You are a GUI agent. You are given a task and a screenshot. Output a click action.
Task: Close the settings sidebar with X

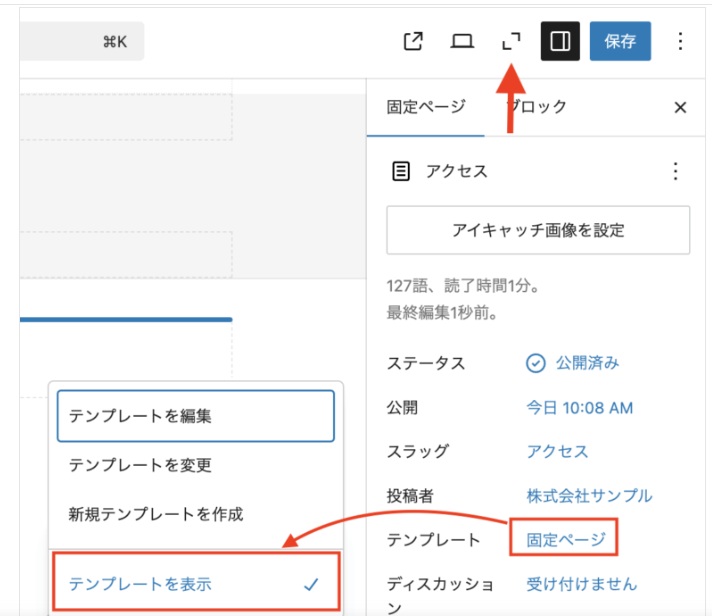tap(680, 108)
